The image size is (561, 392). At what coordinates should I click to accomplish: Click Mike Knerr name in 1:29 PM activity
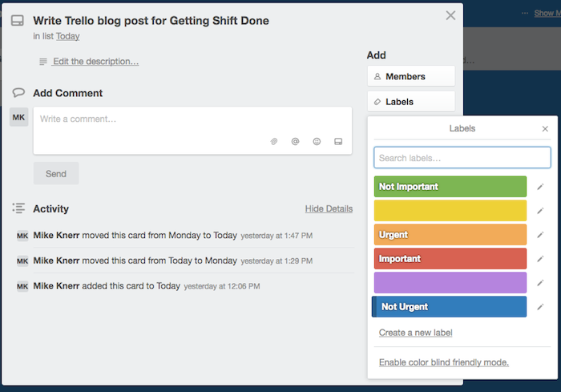(56, 261)
